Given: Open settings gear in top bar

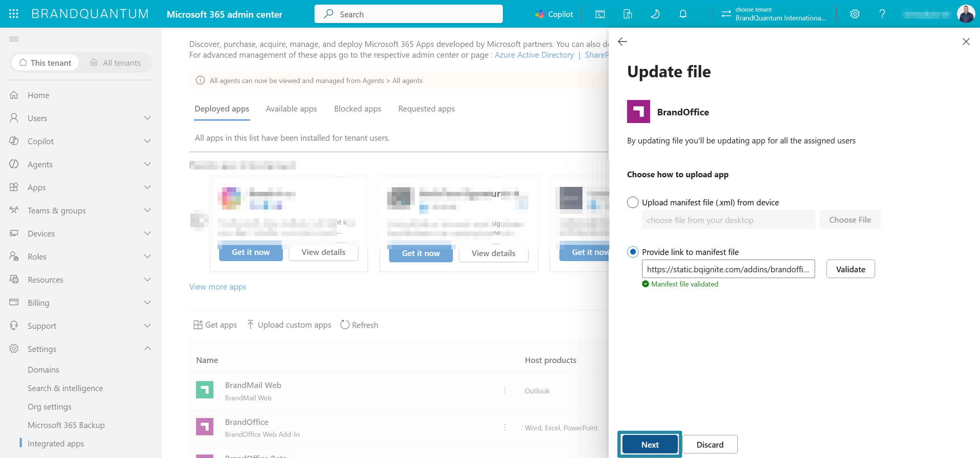Looking at the screenshot, I should pos(855,14).
